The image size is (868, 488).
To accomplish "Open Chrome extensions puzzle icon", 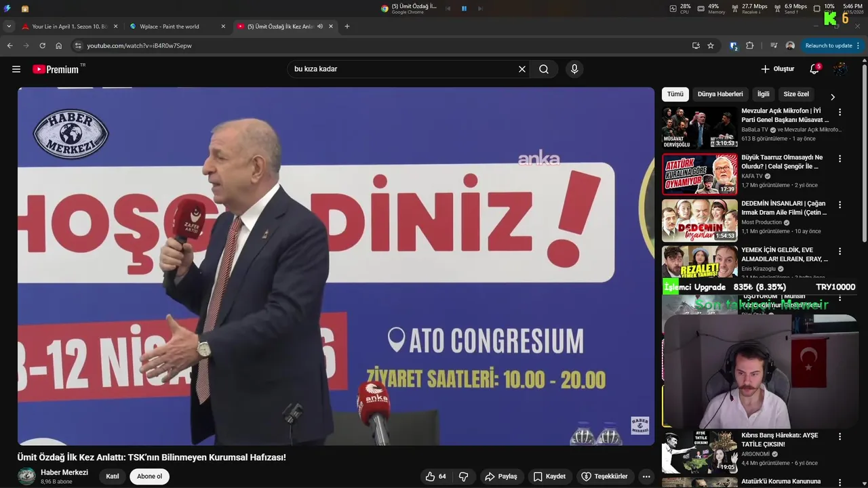I will coord(749,45).
